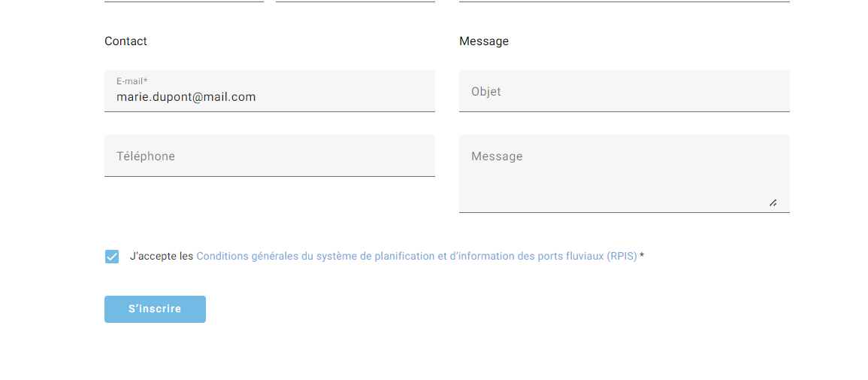
Task: Focus the E-mail input field
Action: [x=270, y=91]
